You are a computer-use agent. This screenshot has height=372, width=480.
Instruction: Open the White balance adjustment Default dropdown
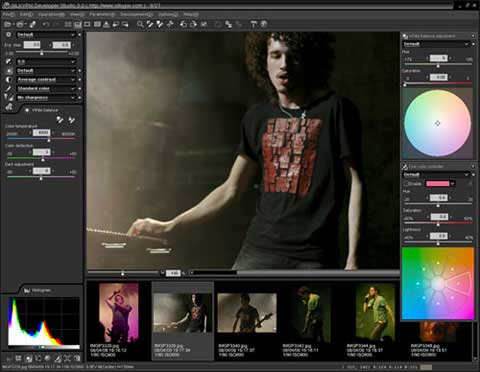point(436,44)
